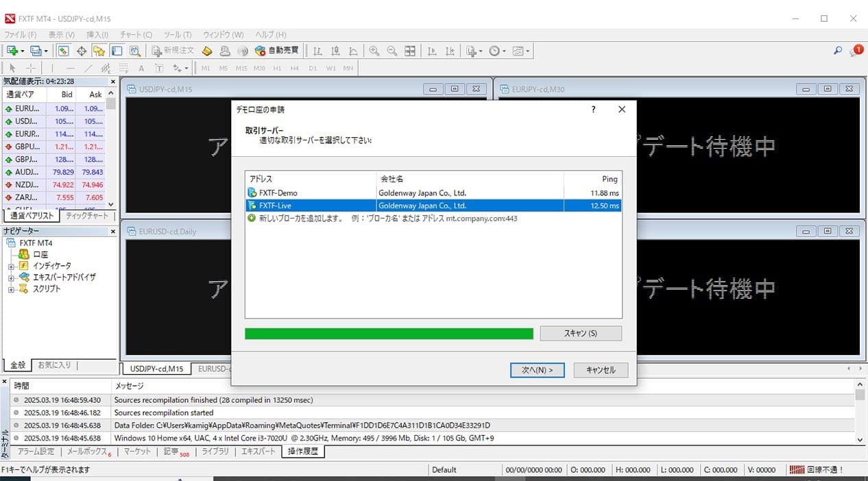Click the スキャン (S) button
The height and width of the screenshot is (481, 868).
tap(581, 333)
